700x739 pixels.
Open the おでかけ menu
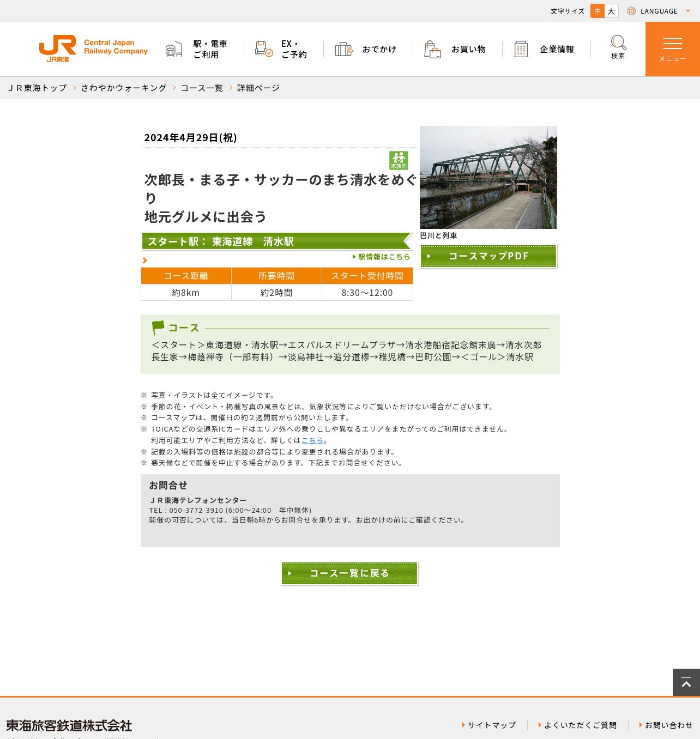(379, 49)
